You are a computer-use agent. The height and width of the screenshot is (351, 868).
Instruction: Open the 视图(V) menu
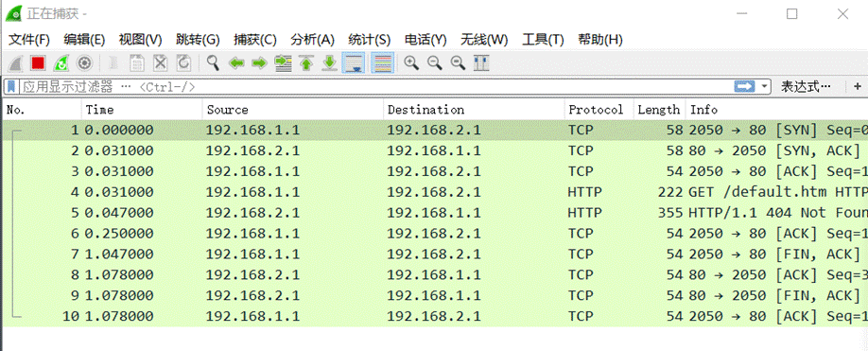coord(140,40)
